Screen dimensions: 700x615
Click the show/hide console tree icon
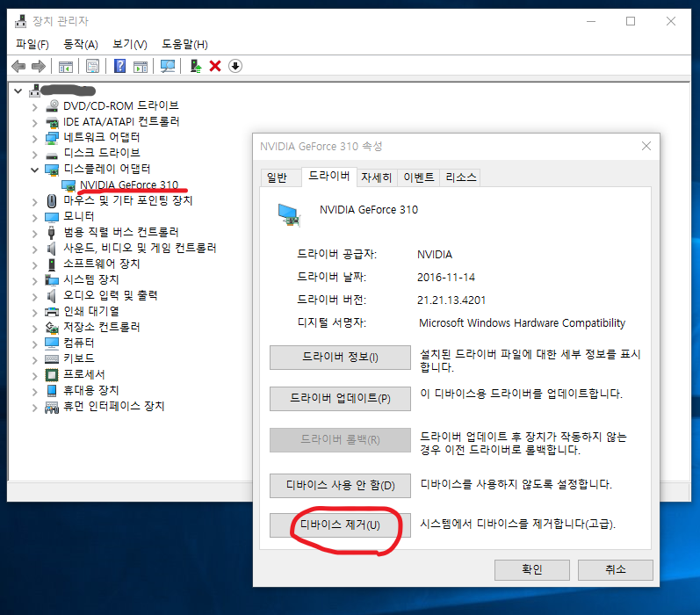[66, 67]
